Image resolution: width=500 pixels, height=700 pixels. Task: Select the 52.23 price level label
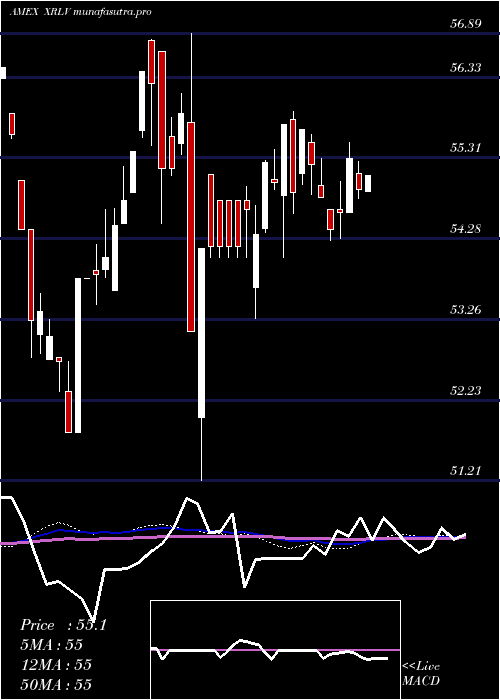465,391
